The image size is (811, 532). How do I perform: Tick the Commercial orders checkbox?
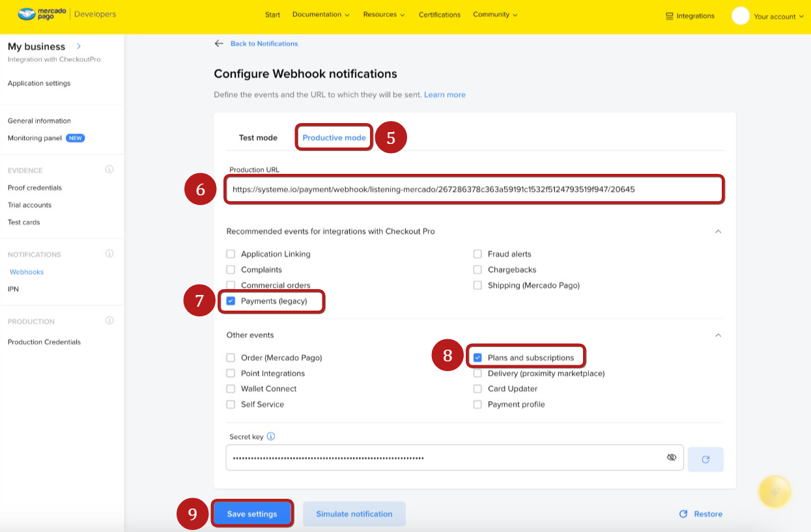coord(231,285)
